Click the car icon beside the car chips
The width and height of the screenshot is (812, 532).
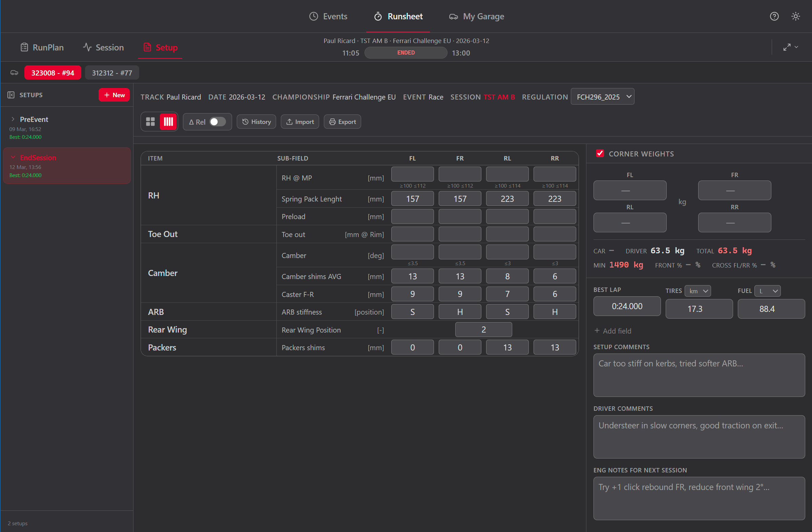[14, 72]
